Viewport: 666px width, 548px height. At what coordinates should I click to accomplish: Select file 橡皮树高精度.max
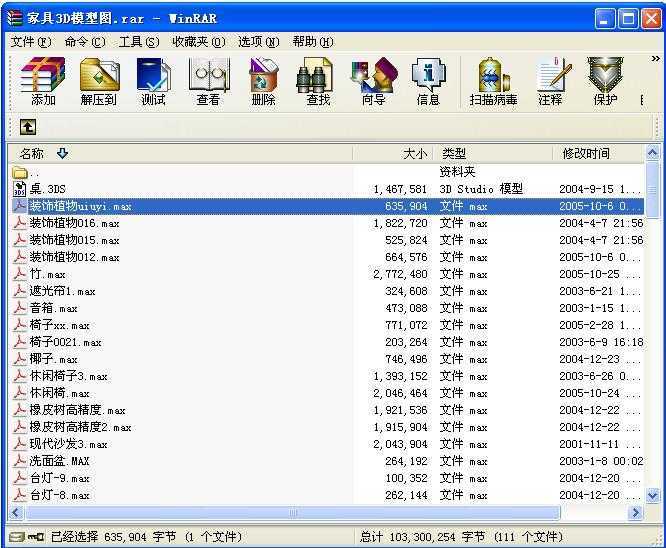click(77, 410)
